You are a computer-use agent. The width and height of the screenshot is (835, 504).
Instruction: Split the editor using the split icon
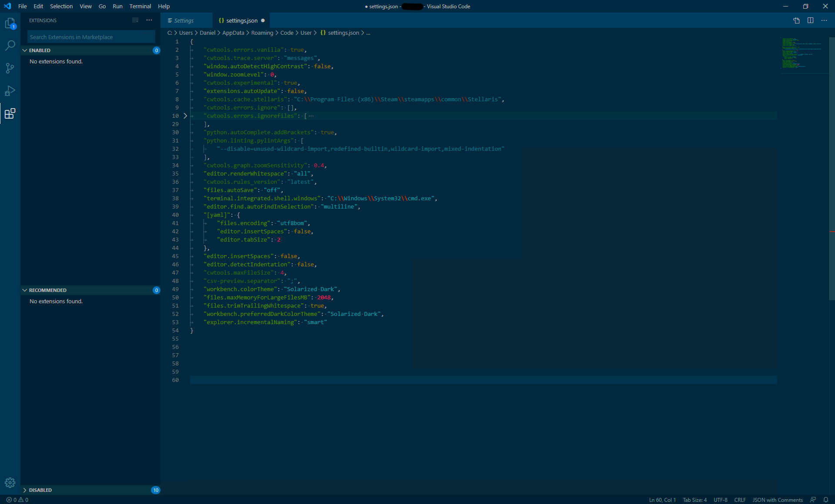click(810, 20)
